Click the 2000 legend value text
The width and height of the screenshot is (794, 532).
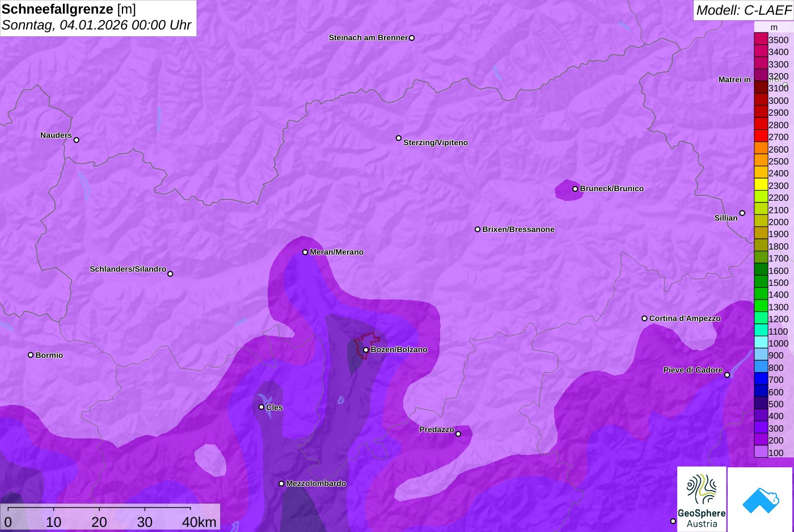778,222
